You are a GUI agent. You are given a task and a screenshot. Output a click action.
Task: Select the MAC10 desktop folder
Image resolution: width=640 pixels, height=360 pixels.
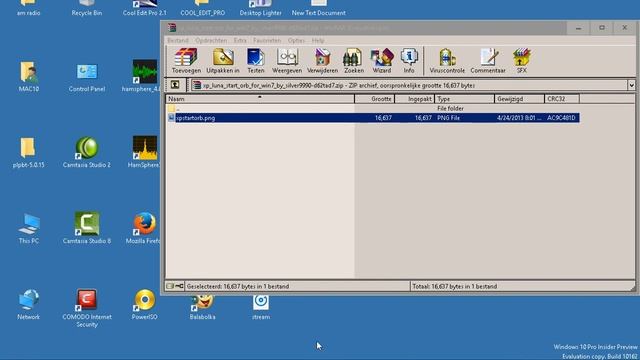coord(29,77)
